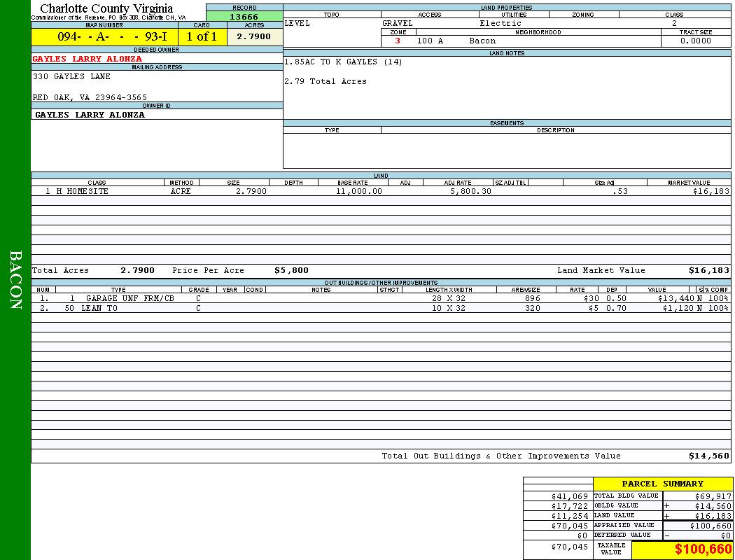Click the red taxable value $100,660
Image resolution: width=735 pixels, height=560 pixels.
pos(703,549)
